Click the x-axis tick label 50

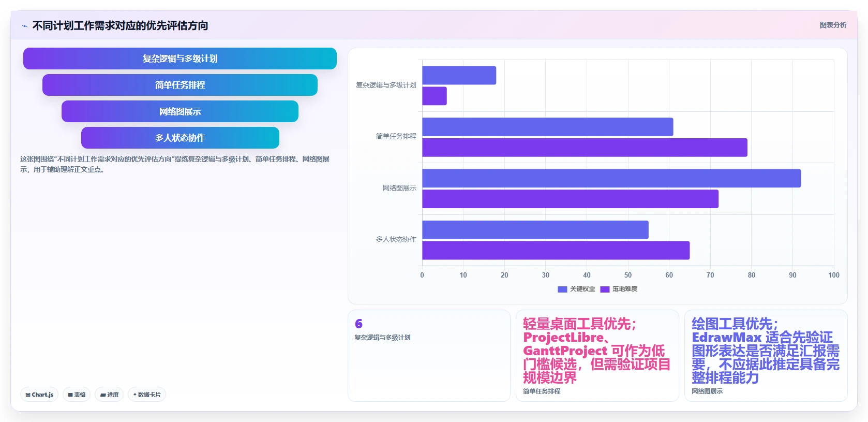coord(628,275)
